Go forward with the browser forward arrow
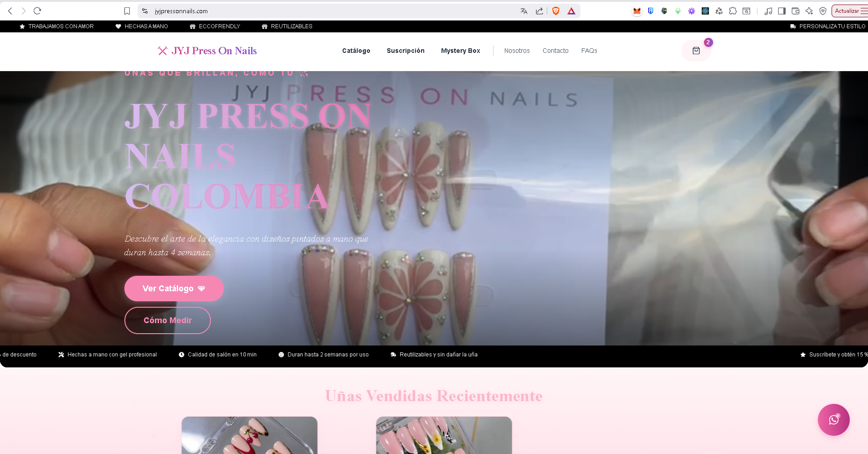The width and height of the screenshot is (868, 454). [x=24, y=11]
